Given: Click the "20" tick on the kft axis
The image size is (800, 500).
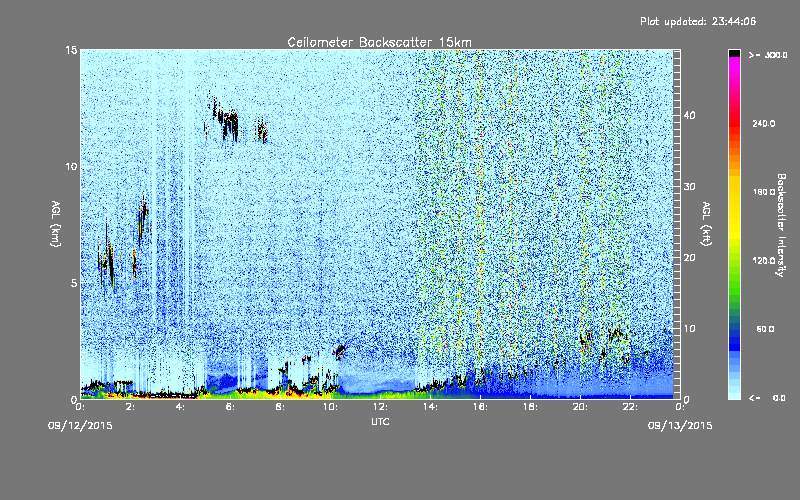Looking at the screenshot, I should click(x=689, y=258).
